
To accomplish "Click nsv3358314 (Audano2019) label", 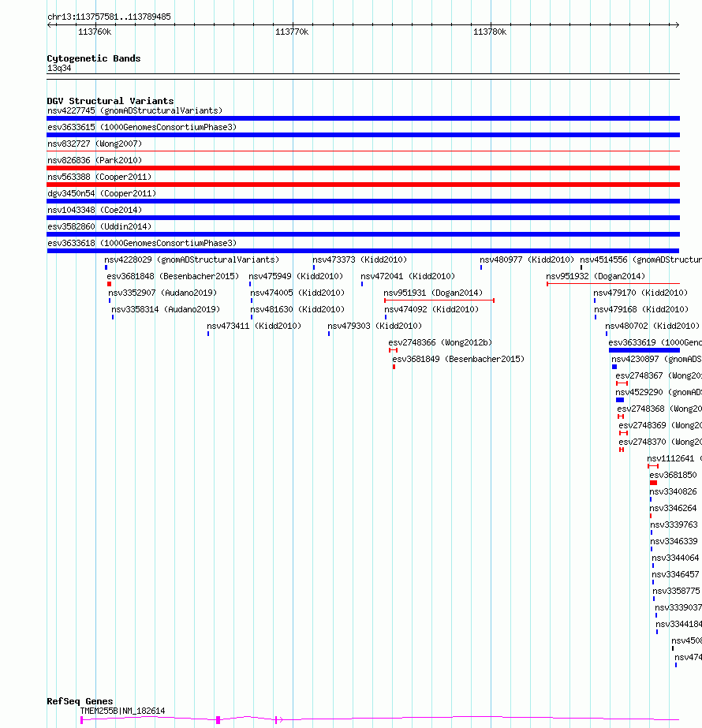I will click(x=166, y=310).
